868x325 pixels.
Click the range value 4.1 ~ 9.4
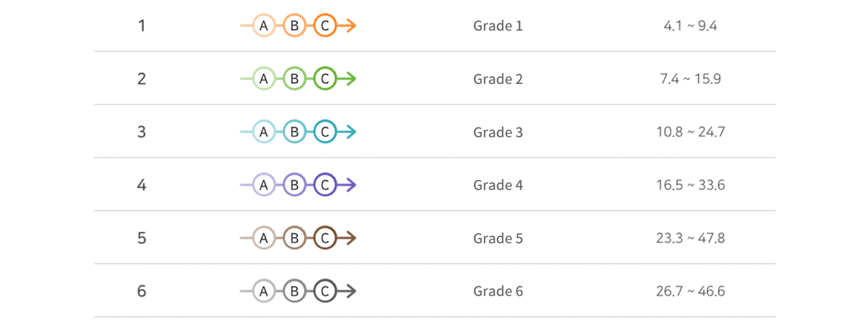tap(690, 26)
